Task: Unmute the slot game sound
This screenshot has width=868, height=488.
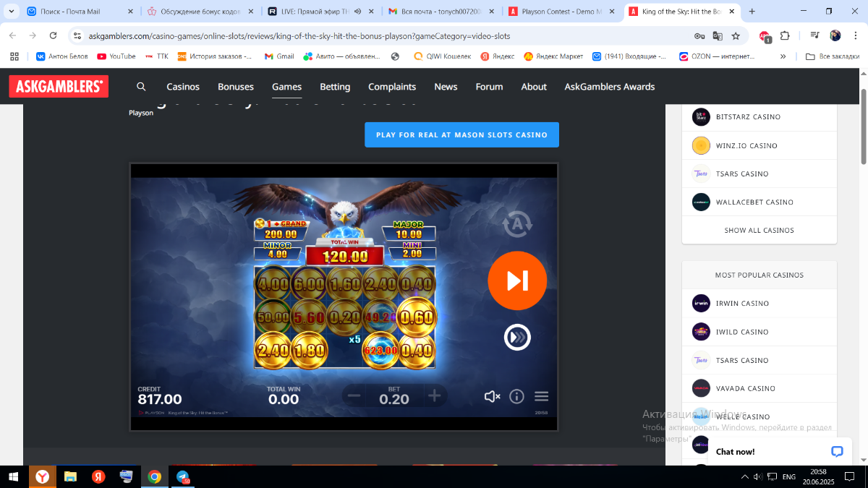Action: 492,396
